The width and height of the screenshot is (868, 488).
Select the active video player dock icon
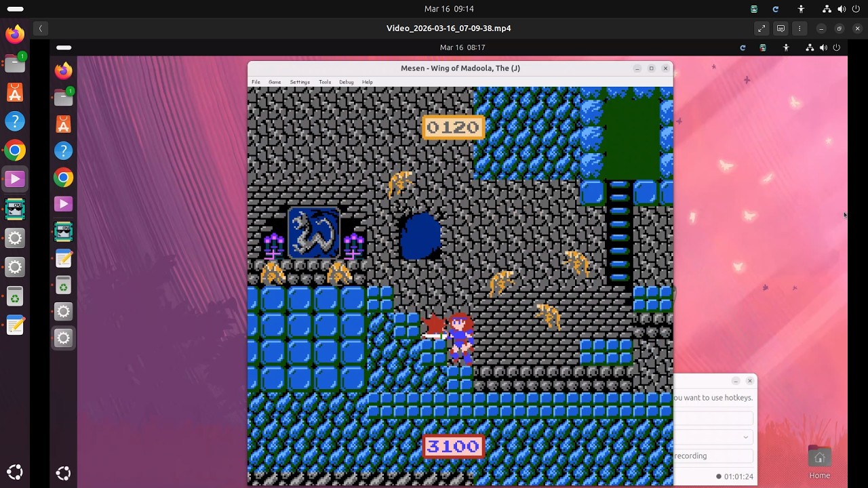click(x=15, y=180)
